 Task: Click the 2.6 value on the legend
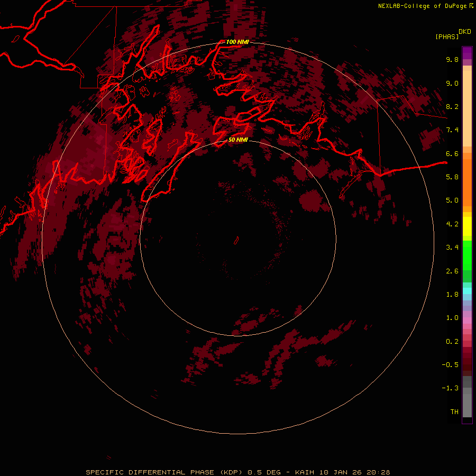(452, 271)
